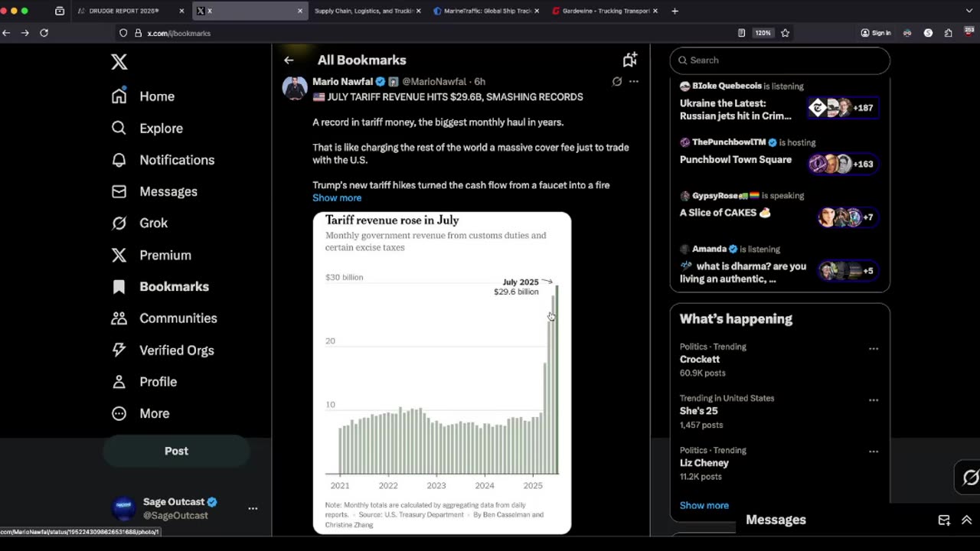The width and height of the screenshot is (980, 551).
Task: Open the tariff revenue chart image
Action: (442, 373)
